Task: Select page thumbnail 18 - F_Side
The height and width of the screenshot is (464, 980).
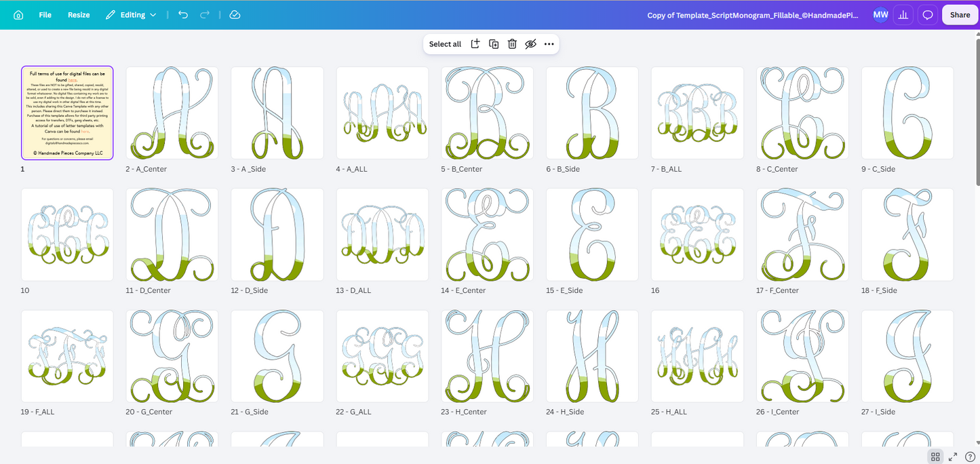Action: pyautogui.click(x=907, y=234)
